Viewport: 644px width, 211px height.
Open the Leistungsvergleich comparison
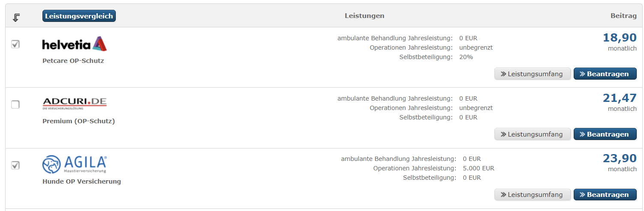pos(79,16)
